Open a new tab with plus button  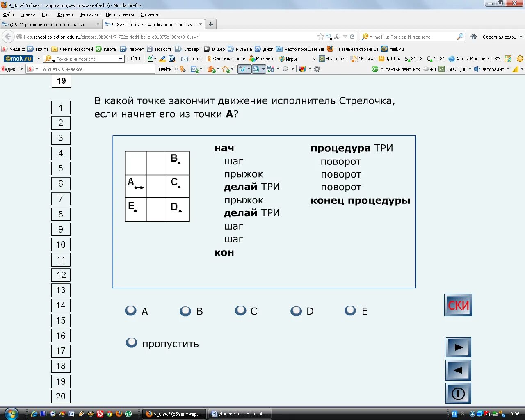[x=210, y=24]
